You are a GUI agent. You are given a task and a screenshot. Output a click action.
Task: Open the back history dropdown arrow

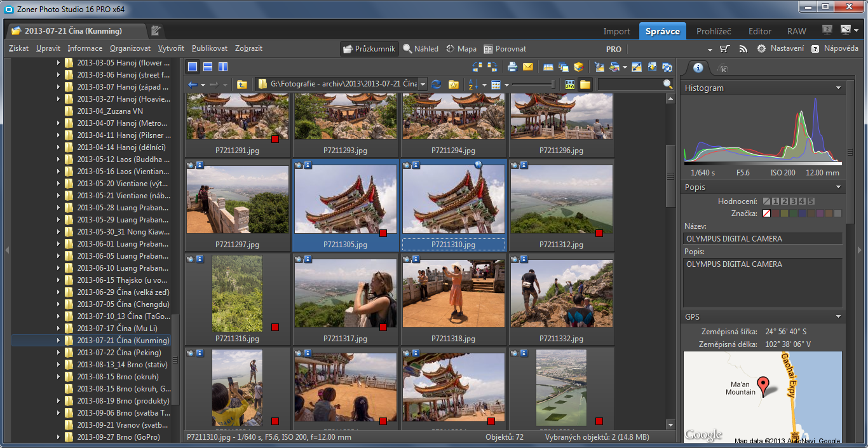tap(203, 85)
